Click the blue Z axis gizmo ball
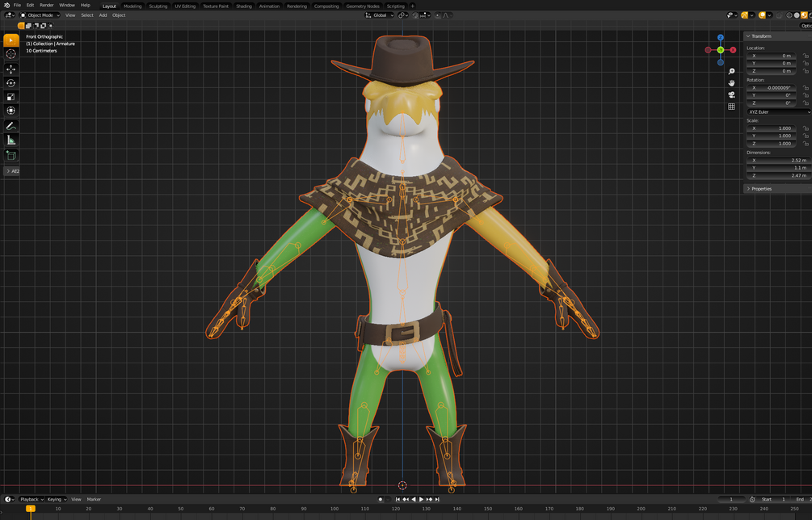The image size is (812, 520). [721, 37]
